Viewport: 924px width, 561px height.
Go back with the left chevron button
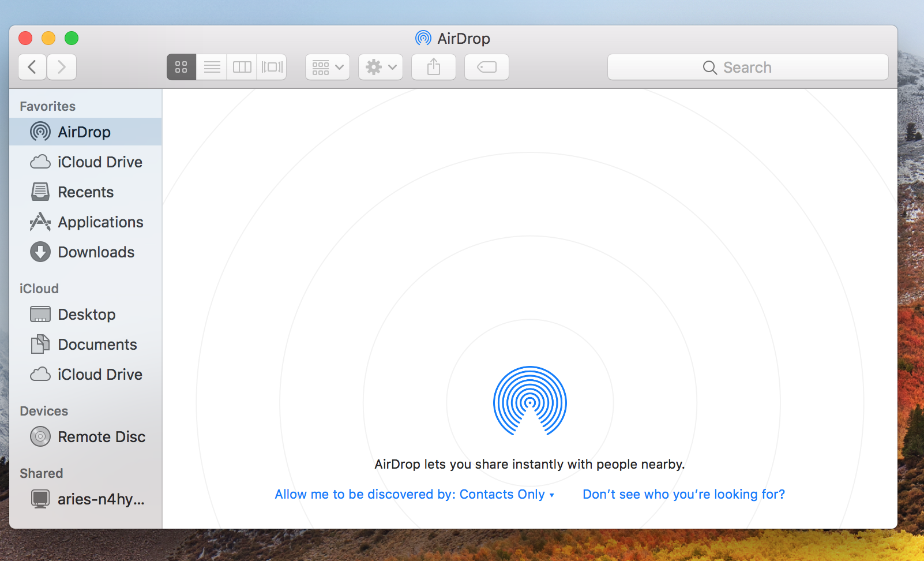[32, 67]
